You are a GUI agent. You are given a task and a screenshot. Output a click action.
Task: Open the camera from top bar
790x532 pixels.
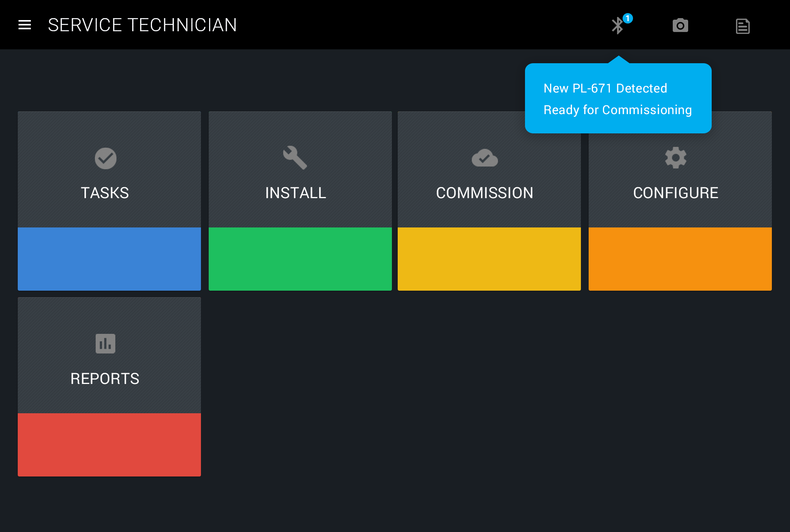point(680,26)
